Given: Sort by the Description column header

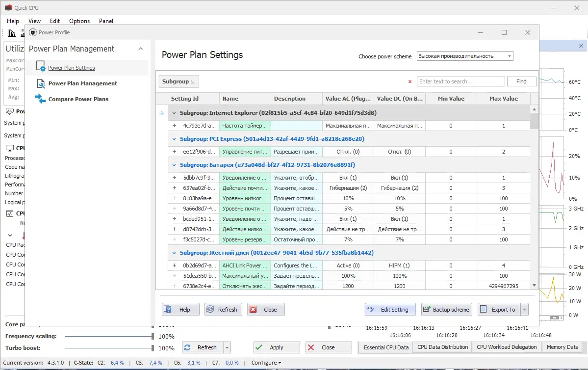Looking at the screenshot, I should pos(296,99).
